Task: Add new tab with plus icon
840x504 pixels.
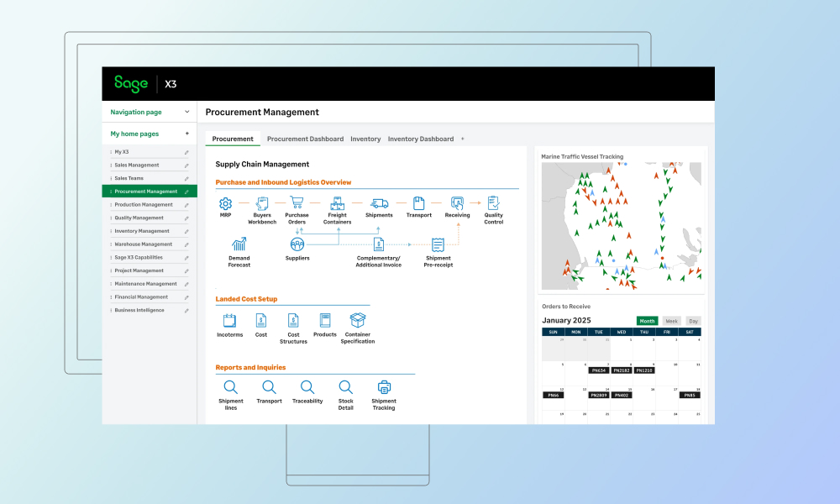Action: (462, 139)
